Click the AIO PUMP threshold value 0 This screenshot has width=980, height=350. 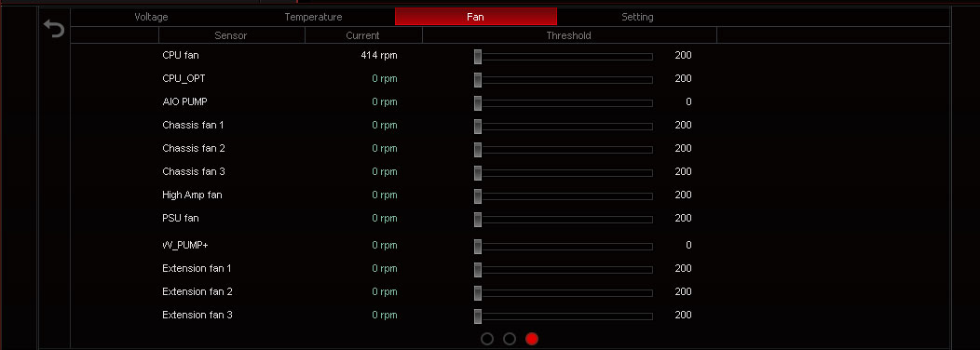pyautogui.click(x=688, y=101)
